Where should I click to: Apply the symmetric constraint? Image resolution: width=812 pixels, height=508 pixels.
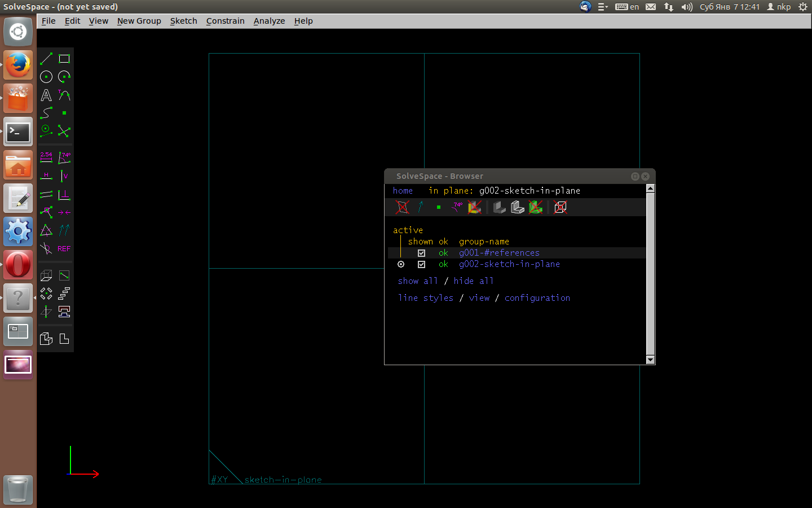pyautogui.click(x=64, y=212)
